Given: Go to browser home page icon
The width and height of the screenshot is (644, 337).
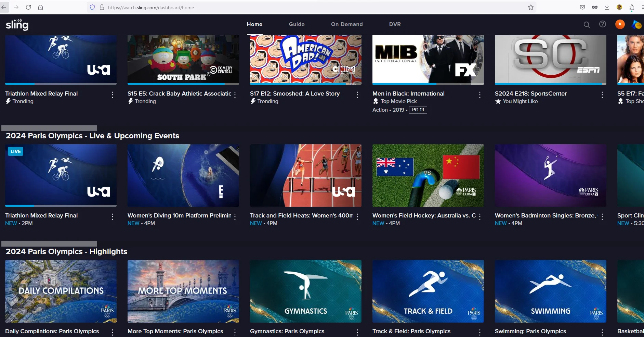Looking at the screenshot, I should (40, 7).
